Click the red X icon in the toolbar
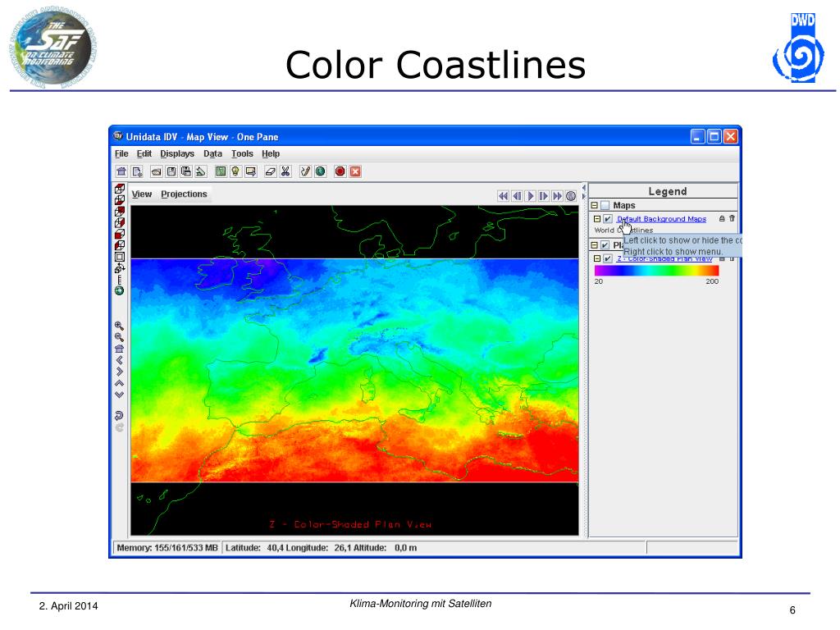The width and height of the screenshot is (840, 630). click(x=355, y=171)
